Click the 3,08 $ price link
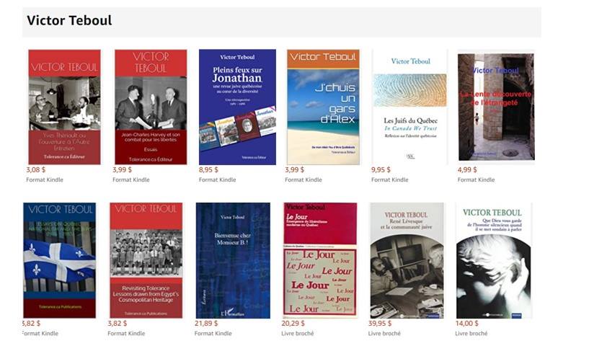607x364 pixels. pos(36,169)
